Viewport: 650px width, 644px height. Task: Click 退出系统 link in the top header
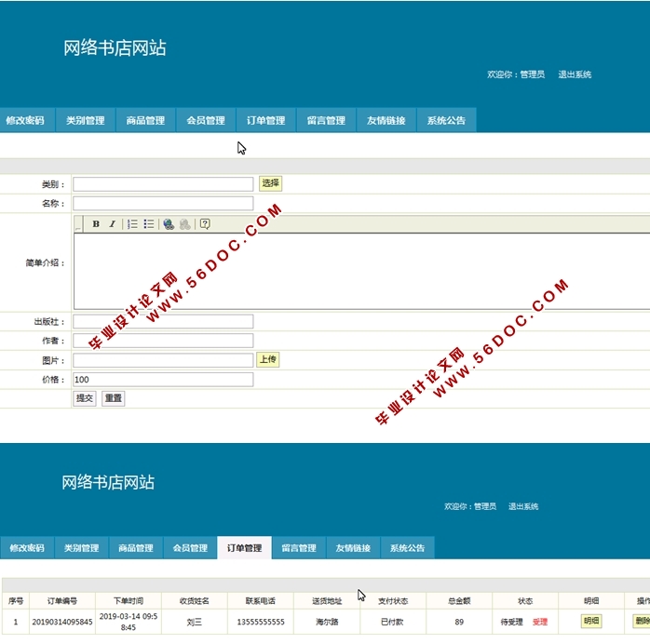point(575,74)
